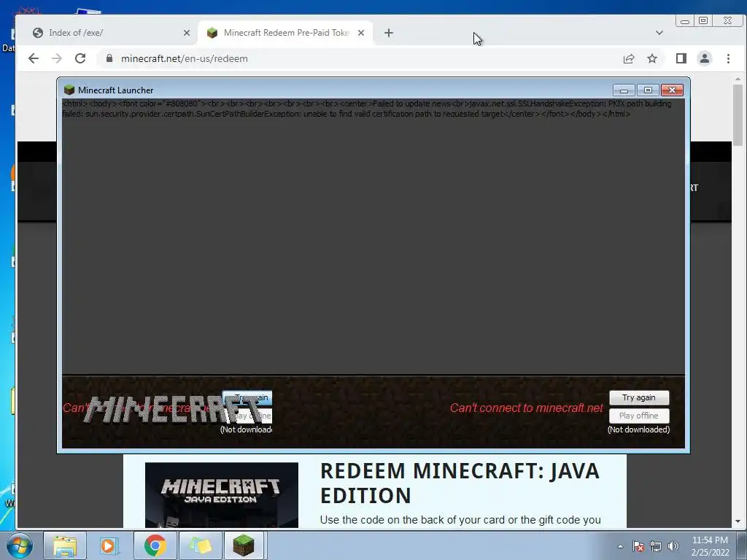This screenshot has height=560, width=747.
Task: Open the Sticky Notes taskbar icon
Action: (x=200, y=545)
